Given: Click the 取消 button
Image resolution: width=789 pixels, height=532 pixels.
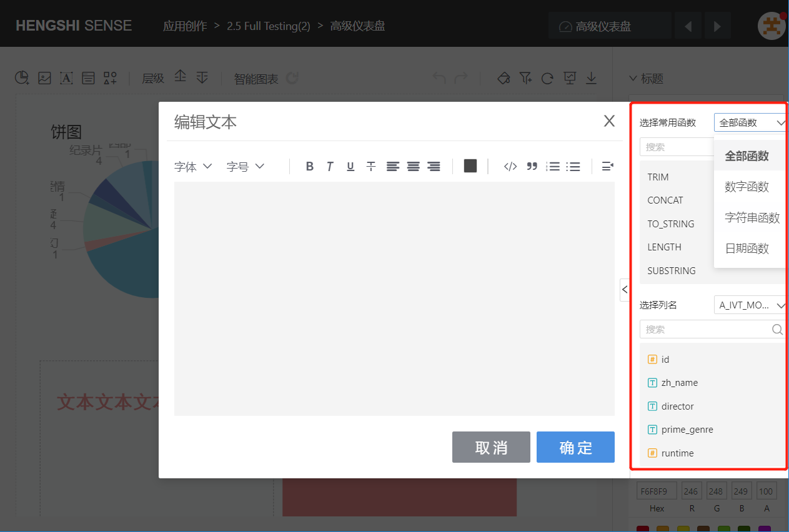Looking at the screenshot, I should coord(491,447).
